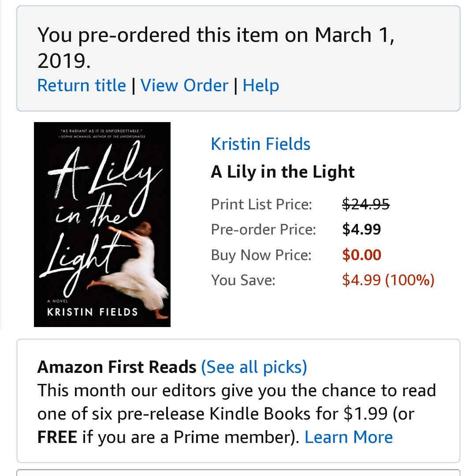The height and width of the screenshot is (476, 476).
Task: Click the Buy Now Price label
Action: coord(261,255)
